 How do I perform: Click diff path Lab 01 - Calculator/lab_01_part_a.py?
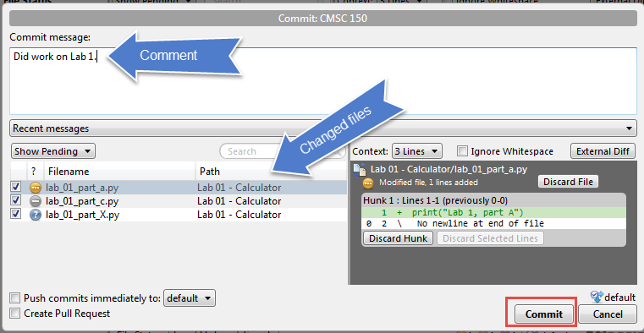449,169
